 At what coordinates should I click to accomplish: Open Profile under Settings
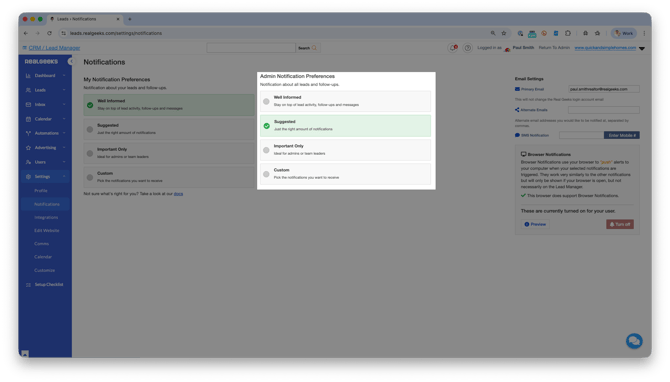tap(41, 191)
